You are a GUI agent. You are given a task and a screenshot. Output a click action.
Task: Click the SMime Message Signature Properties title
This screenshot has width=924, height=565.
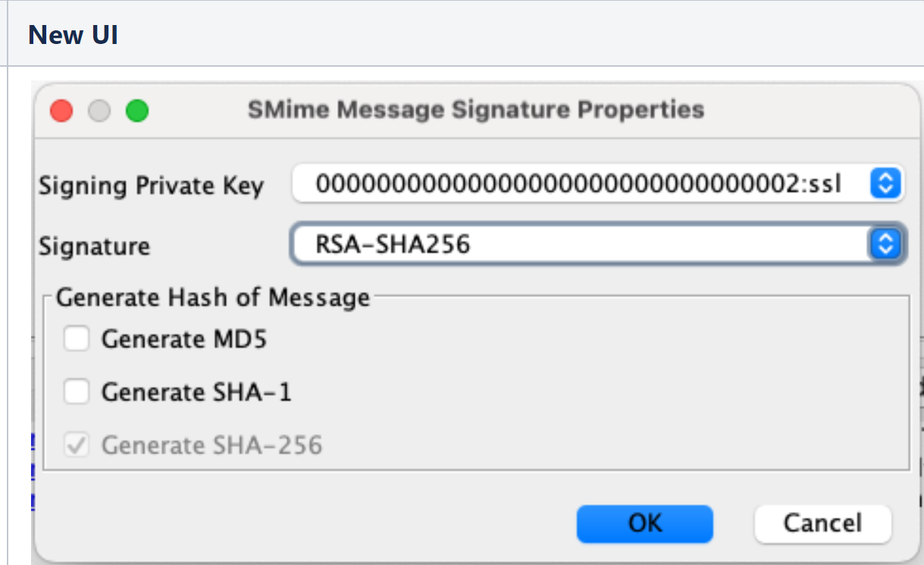(x=476, y=110)
